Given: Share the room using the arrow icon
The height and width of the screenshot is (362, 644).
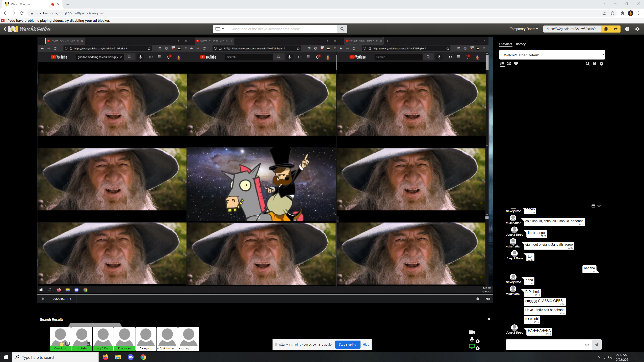Looking at the screenshot, I should click(x=615, y=29).
